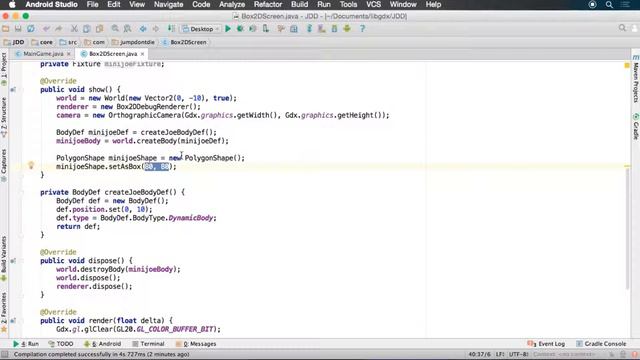Toggle the Build Variants tool window
This screenshot has width=640, height=360.
point(4,258)
